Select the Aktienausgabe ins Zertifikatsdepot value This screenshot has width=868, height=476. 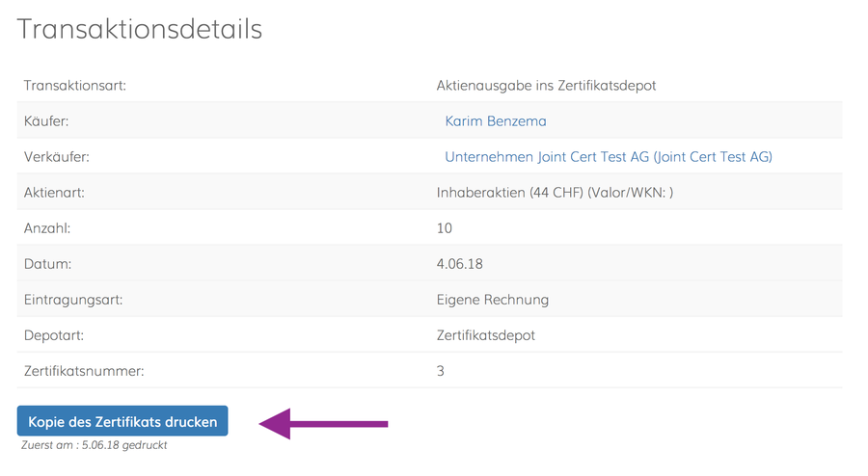coord(546,86)
